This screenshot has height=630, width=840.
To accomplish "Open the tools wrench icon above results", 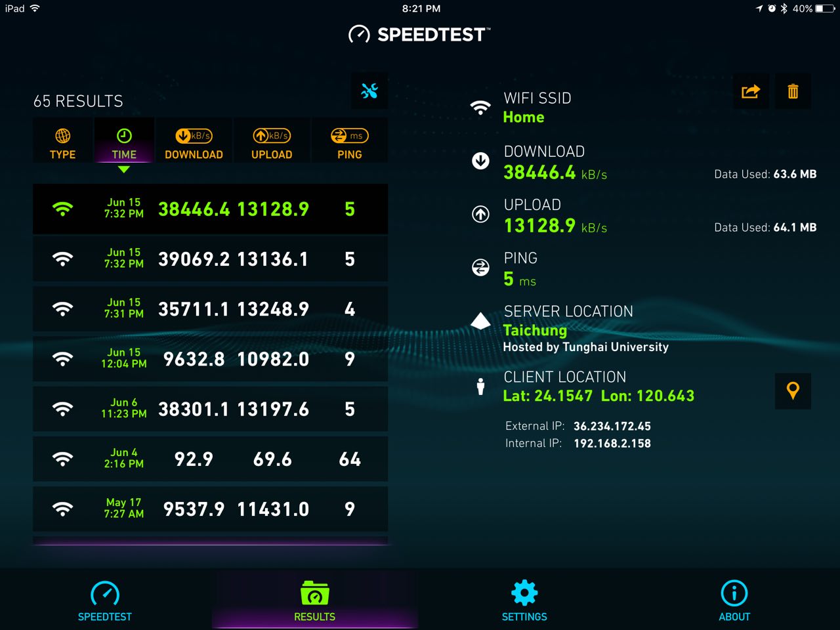I will coord(369,91).
